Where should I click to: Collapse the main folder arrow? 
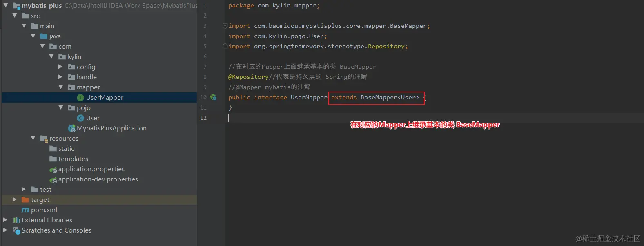pos(24,26)
